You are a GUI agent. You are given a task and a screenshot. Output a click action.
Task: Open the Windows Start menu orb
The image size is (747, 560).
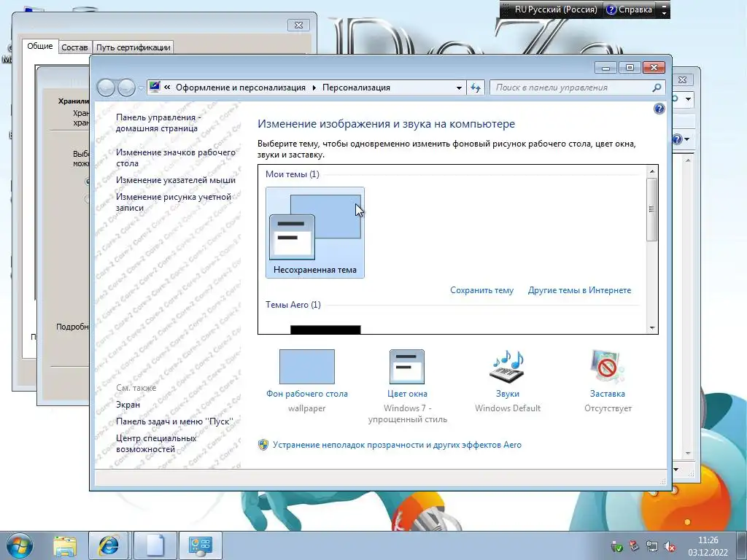click(19, 545)
